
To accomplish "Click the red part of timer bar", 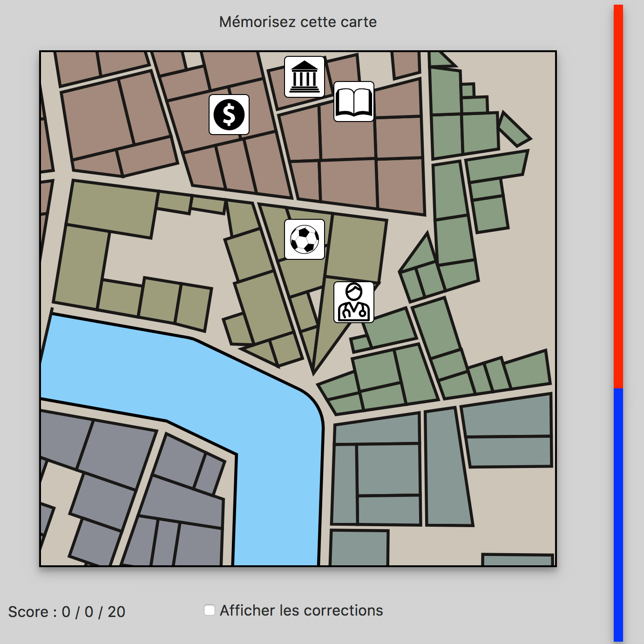I will 618,197.
